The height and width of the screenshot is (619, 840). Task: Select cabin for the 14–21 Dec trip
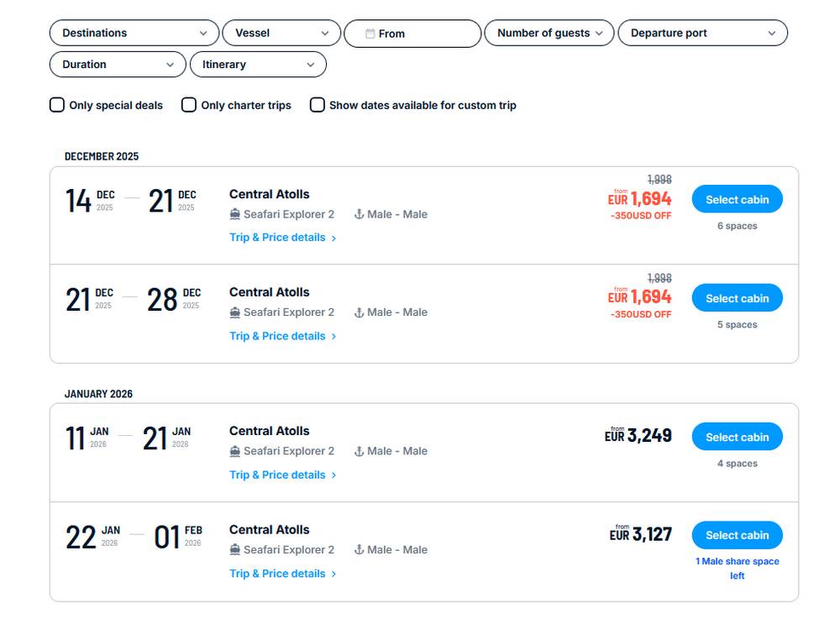737,200
